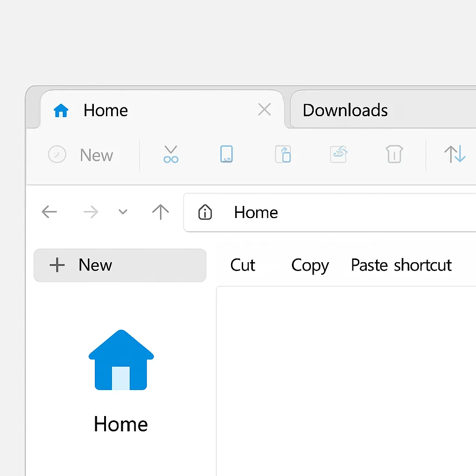Image resolution: width=476 pixels, height=476 pixels.
Task: Choose Paste shortcut from the context menu
Action: pyautogui.click(x=401, y=265)
